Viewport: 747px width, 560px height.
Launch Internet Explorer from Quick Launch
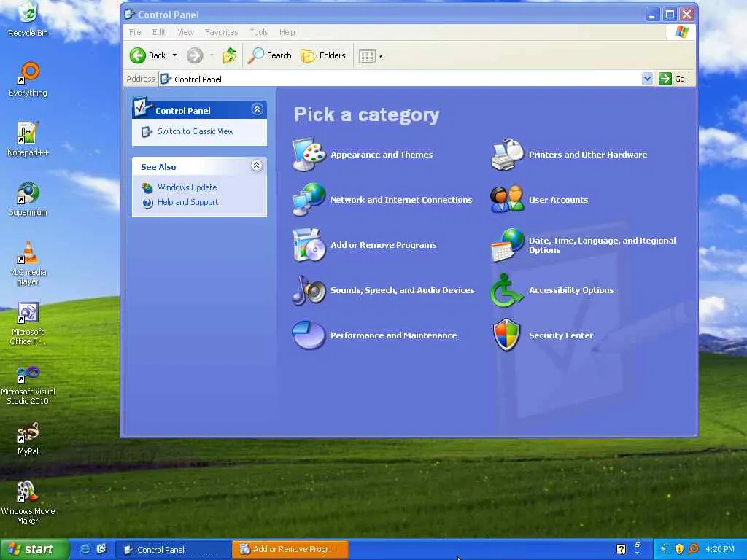(85, 549)
